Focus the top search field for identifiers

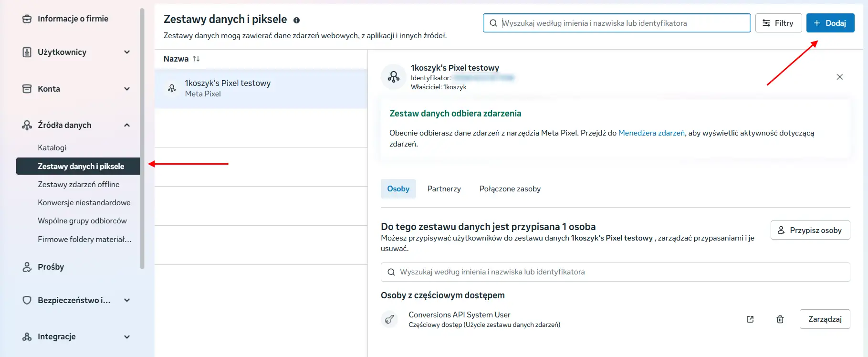click(617, 23)
